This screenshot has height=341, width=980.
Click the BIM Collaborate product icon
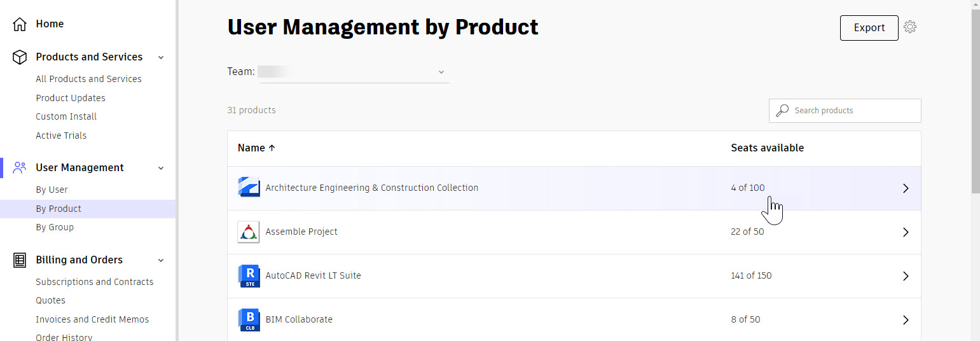pos(249,319)
